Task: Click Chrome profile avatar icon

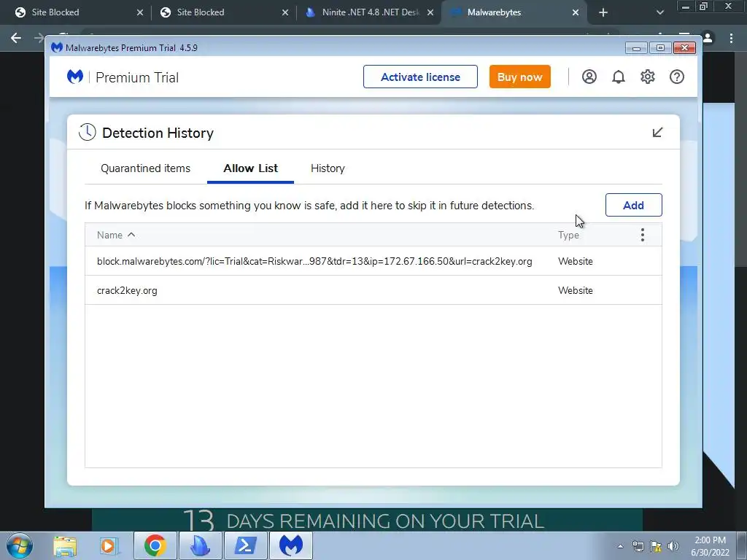Action: [708, 38]
